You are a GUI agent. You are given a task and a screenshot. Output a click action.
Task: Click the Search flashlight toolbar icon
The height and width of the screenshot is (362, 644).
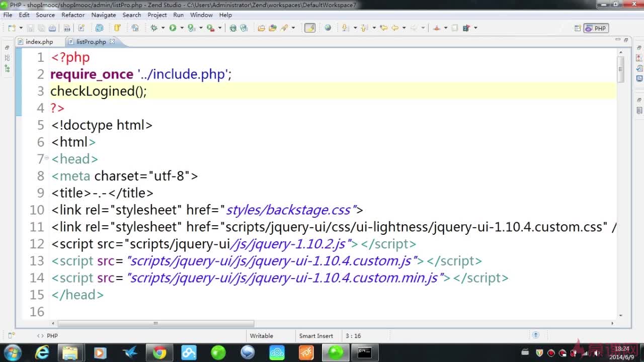point(284,28)
